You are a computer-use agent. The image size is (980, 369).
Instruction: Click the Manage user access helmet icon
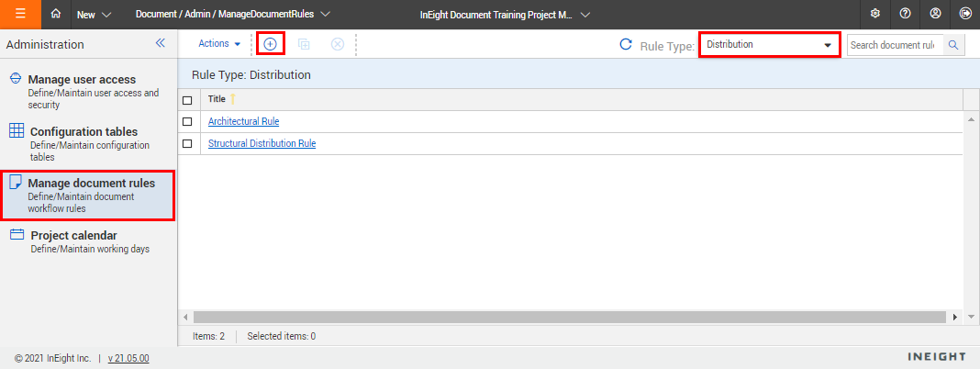coord(17,79)
